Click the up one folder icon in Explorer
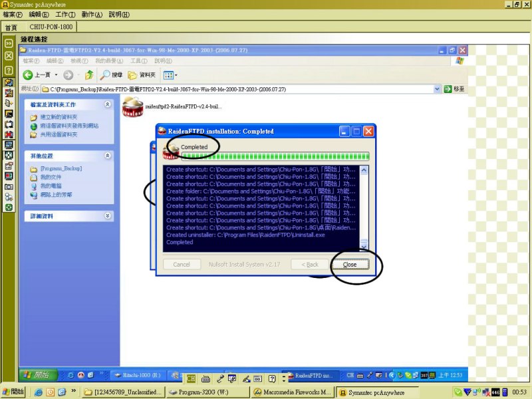 point(89,74)
